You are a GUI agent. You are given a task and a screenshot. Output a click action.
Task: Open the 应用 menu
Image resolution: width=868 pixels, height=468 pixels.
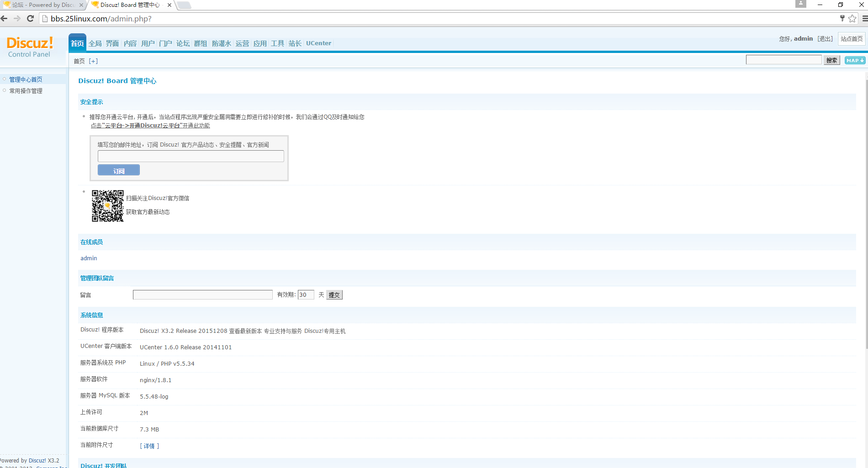point(260,43)
